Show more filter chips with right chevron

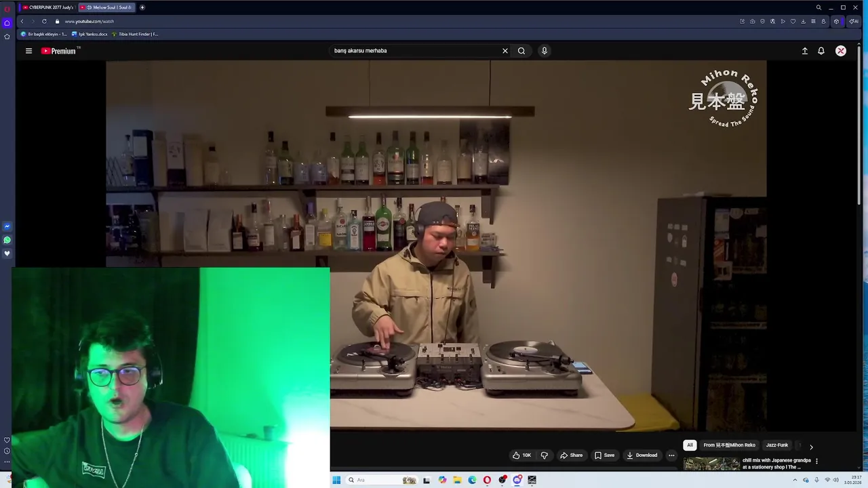tap(811, 447)
